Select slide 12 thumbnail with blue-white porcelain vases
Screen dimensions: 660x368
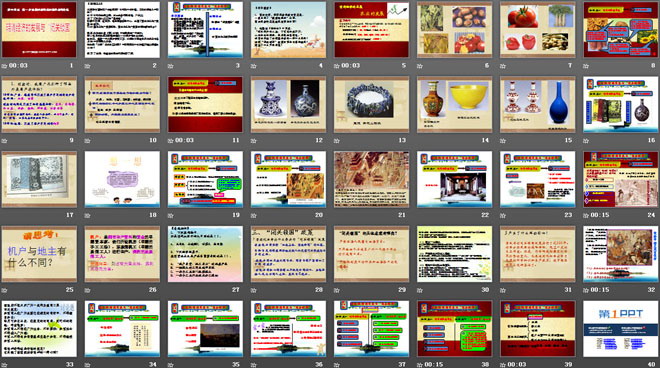(288, 104)
